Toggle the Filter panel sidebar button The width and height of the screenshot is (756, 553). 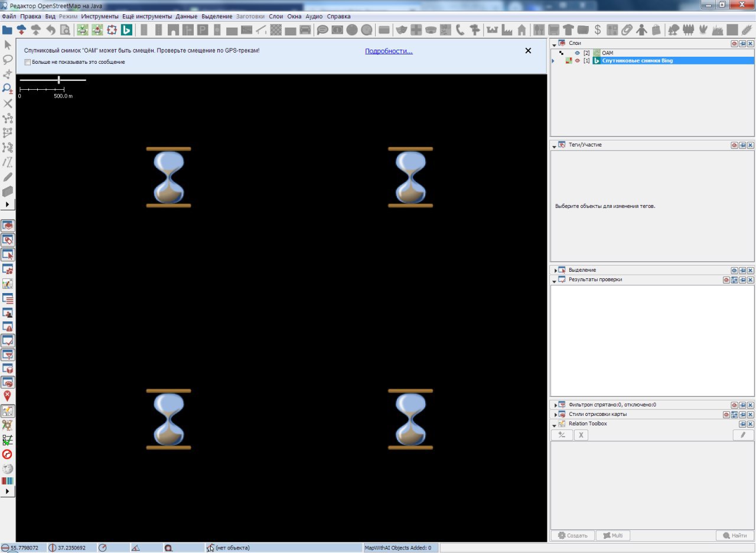pos(8,355)
